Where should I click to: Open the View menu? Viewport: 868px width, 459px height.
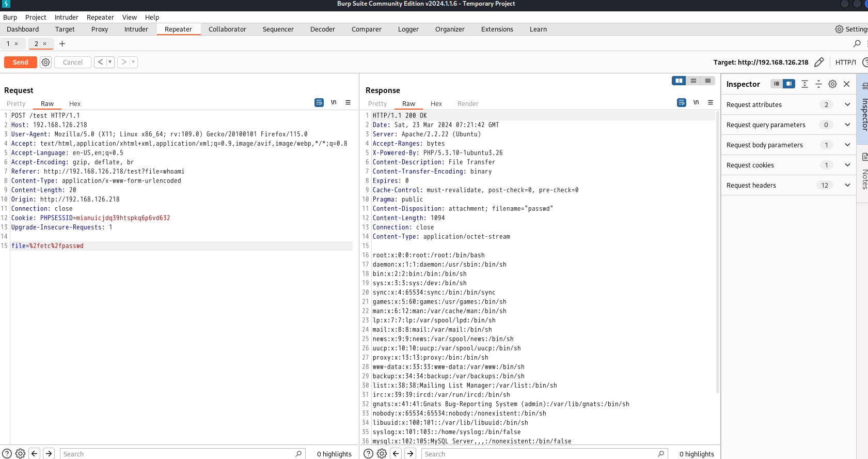coord(130,17)
